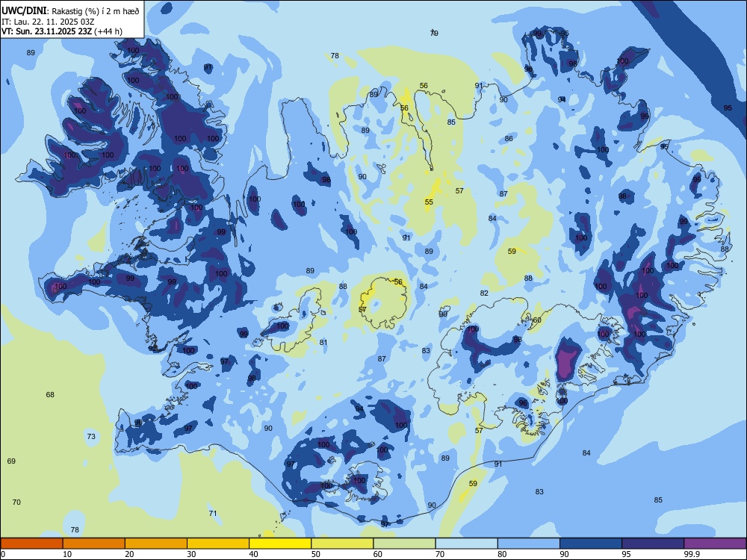Click the orange 10–20 legend swatch
The width and height of the screenshot is (747, 560).
[94, 544]
